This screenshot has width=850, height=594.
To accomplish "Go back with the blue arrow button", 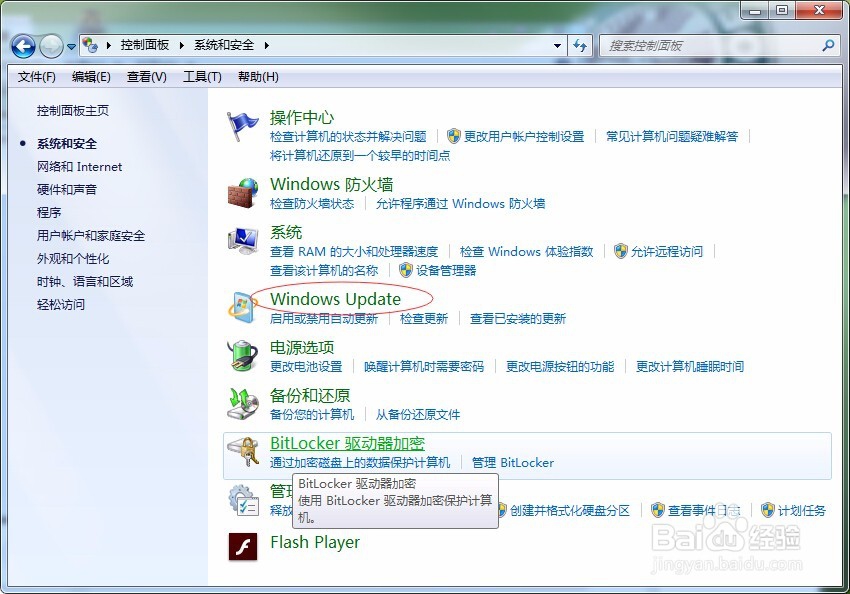I will pyautogui.click(x=23, y=47).
